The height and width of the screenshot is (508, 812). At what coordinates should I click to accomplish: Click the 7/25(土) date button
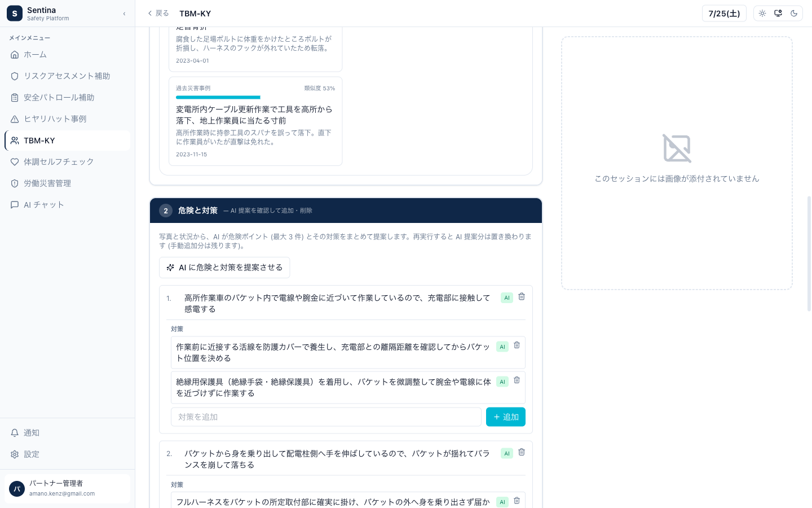coord(724,14)
